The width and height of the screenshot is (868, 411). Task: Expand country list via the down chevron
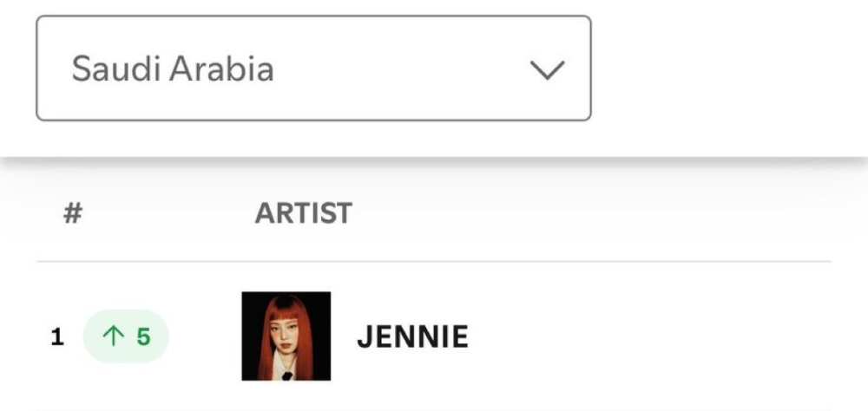547,70
